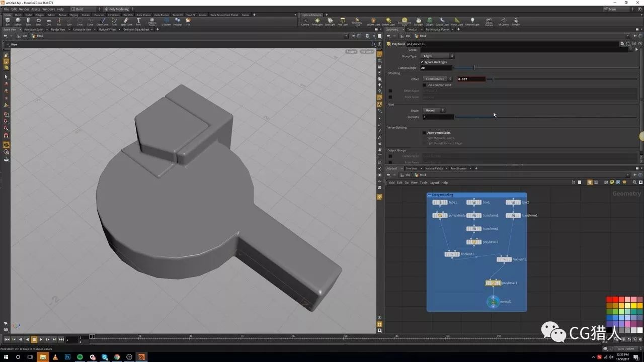Click the Auto Update button
This screenshot has height=362, width=644.
coord(626,348)
